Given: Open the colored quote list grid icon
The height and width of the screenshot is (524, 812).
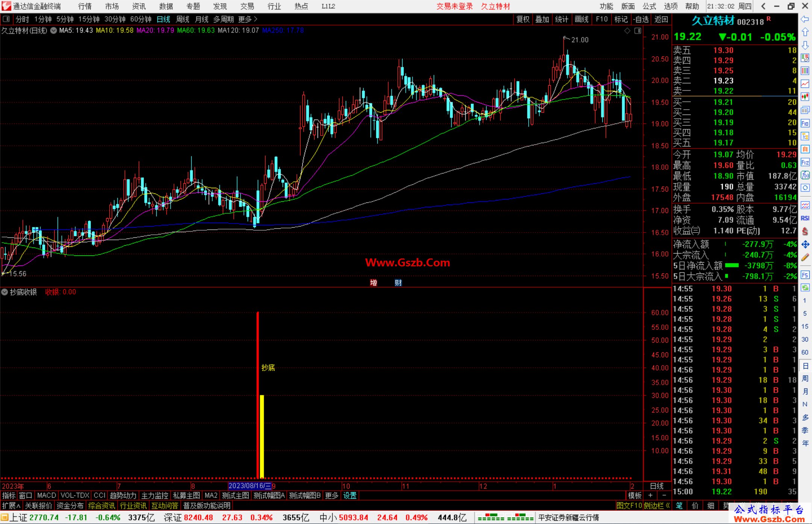Looking at the screenshot, I should coord(805,71).
